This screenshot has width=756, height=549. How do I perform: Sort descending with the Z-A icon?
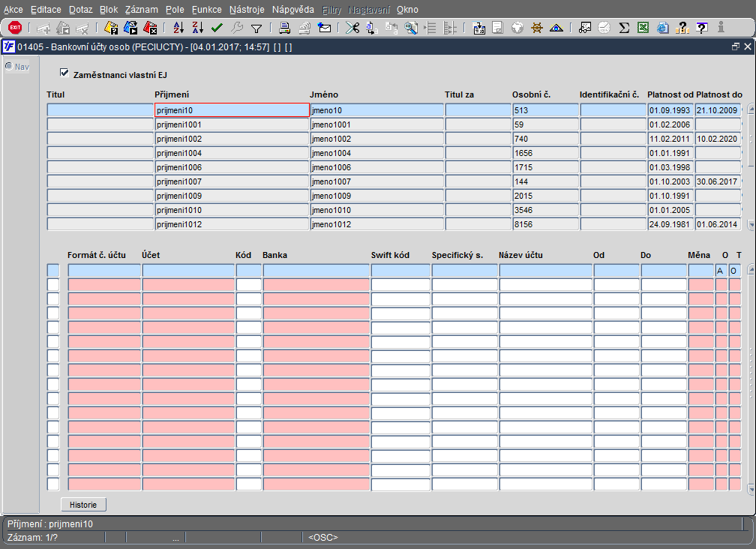coord(198,28)
